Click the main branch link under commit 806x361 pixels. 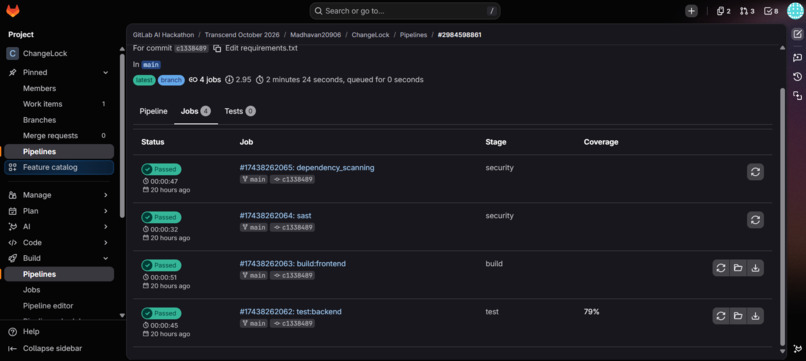pos(151,65)
